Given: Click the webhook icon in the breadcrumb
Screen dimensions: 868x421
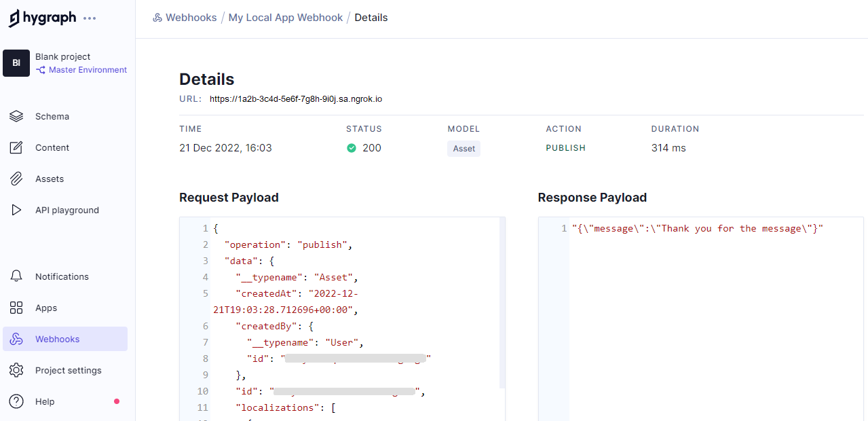Looking at the screenshot, I should coord(157,17).
